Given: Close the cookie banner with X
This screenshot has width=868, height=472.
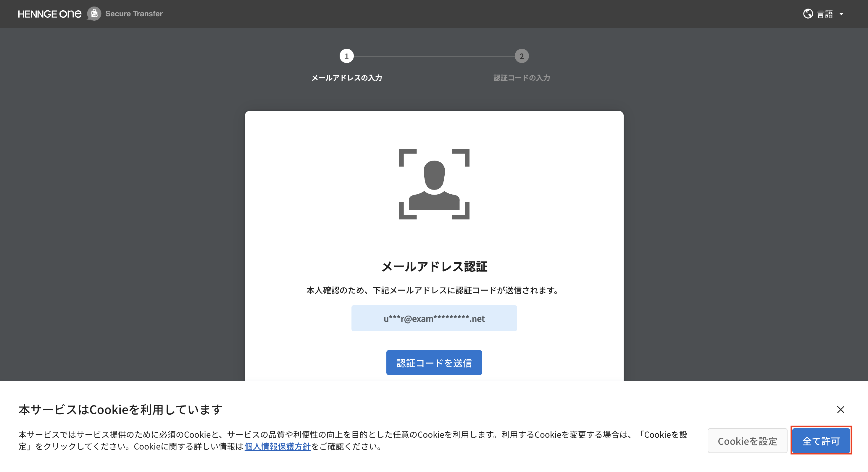Looking at the screenshot, I should click(841, 409).
